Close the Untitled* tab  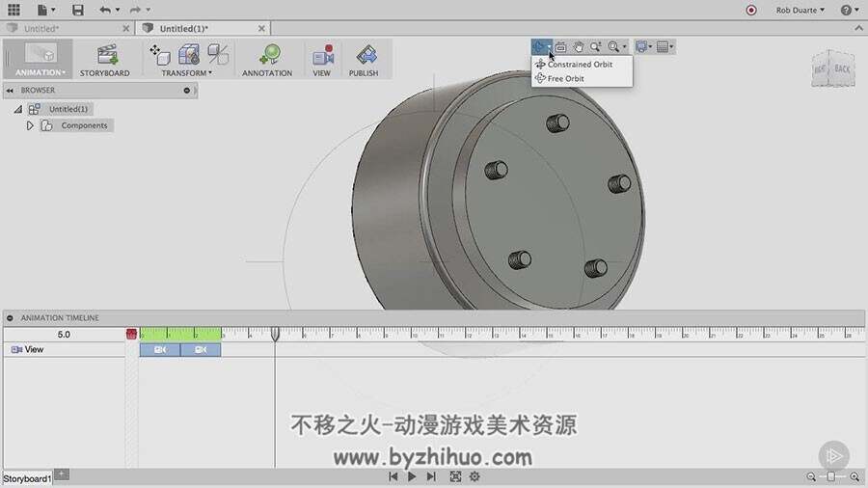coord(126,28)
